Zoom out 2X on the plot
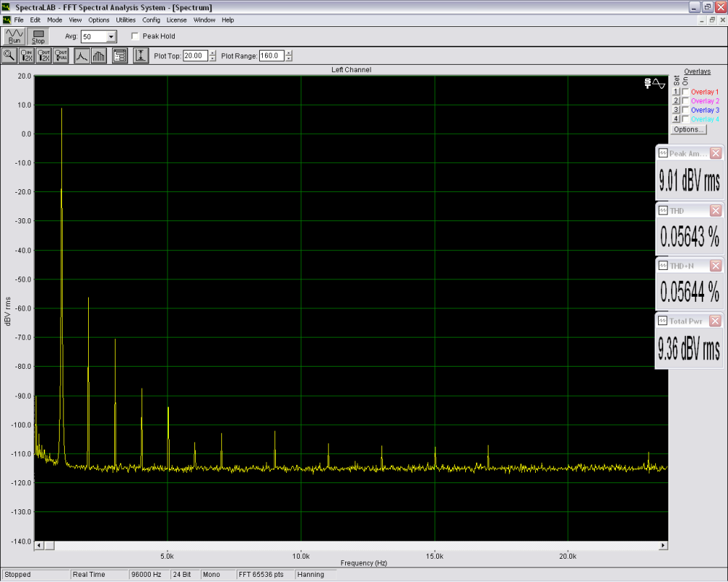Viewport: 728px width, 582px height. (44, 56)
